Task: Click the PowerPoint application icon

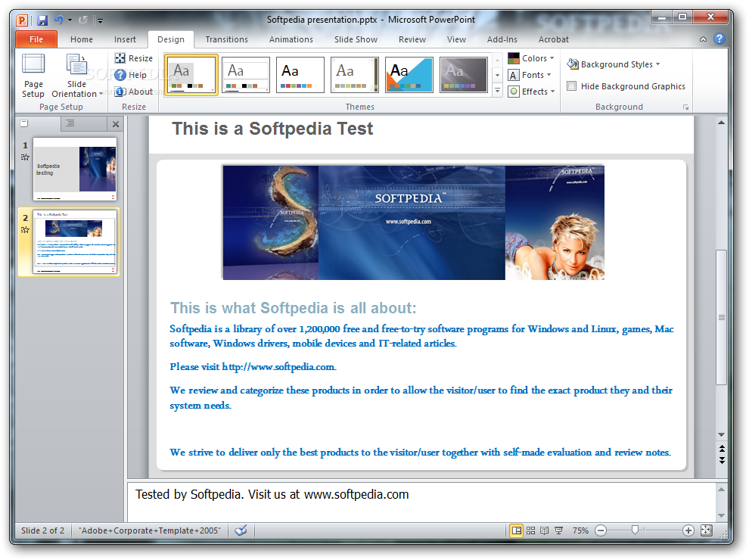Action: pyautogui.click(x=22, y=20)
